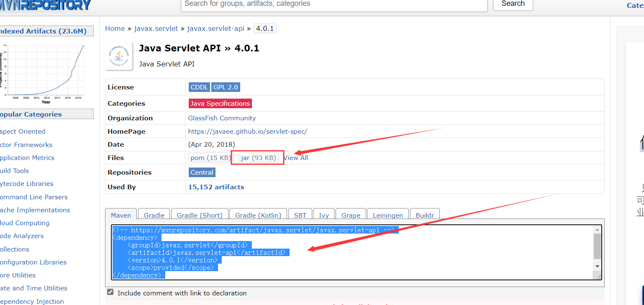Switch to the Gradle (Kotlin) tab
The height and width of the screenshot is (305, 644).
(258, 215)
